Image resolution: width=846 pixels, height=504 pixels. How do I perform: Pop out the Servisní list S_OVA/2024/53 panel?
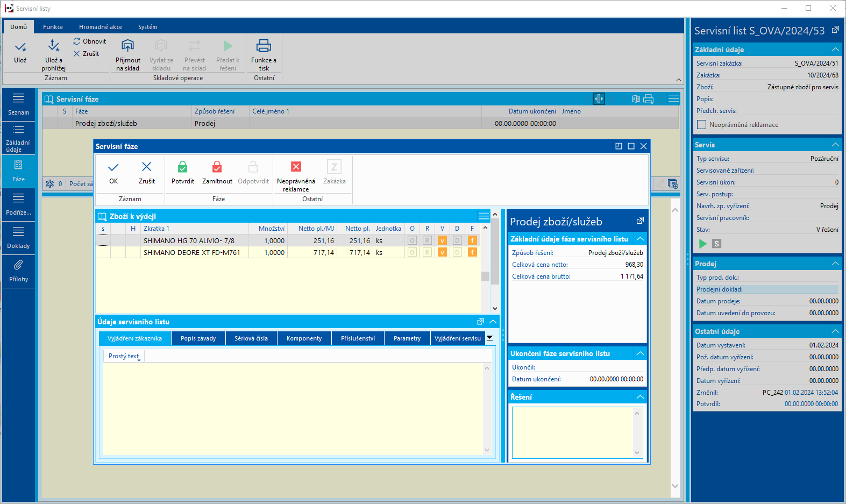pos(835,30)
